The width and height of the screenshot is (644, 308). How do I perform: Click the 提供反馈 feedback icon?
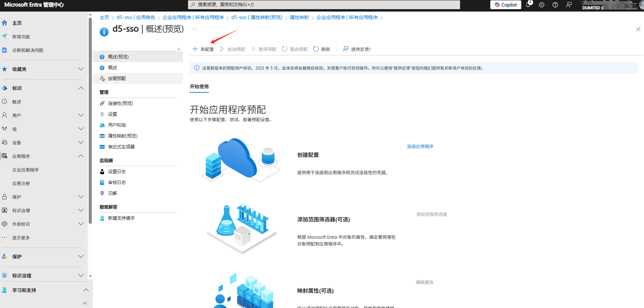tap(346, 49)
